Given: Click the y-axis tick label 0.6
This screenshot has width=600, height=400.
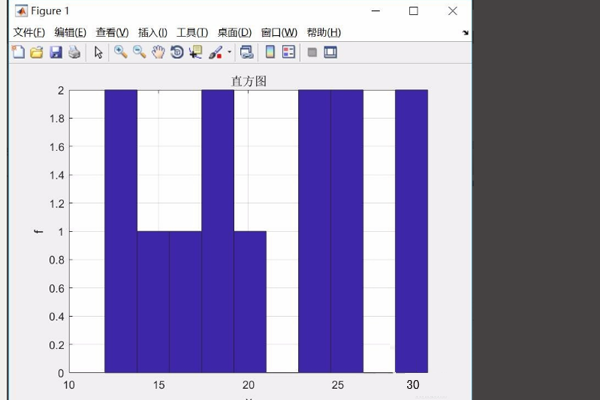Looking at the screenshot, I should [57, 288].
